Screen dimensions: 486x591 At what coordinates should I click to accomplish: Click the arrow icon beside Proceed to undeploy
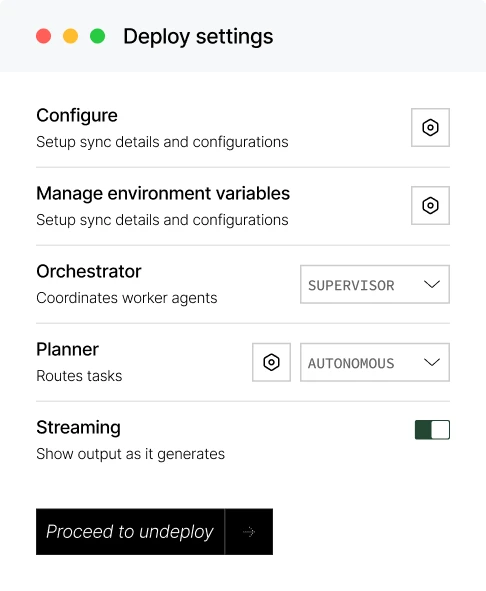click(249, 532)
